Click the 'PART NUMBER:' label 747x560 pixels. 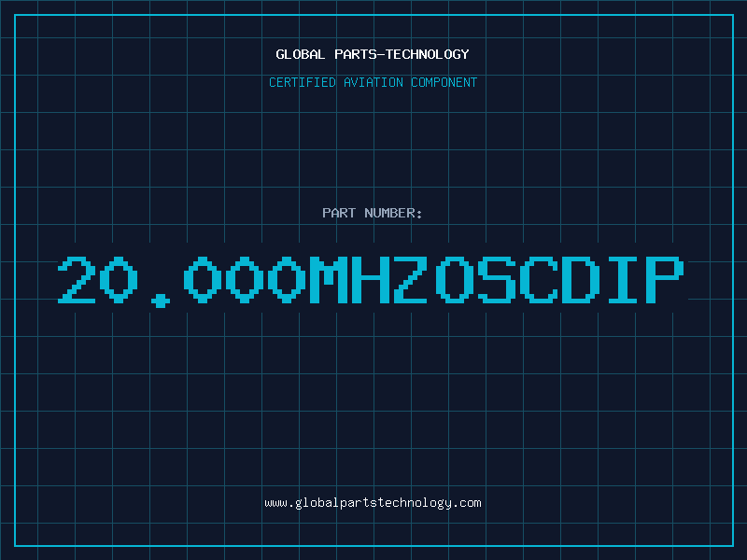[373, 213]
